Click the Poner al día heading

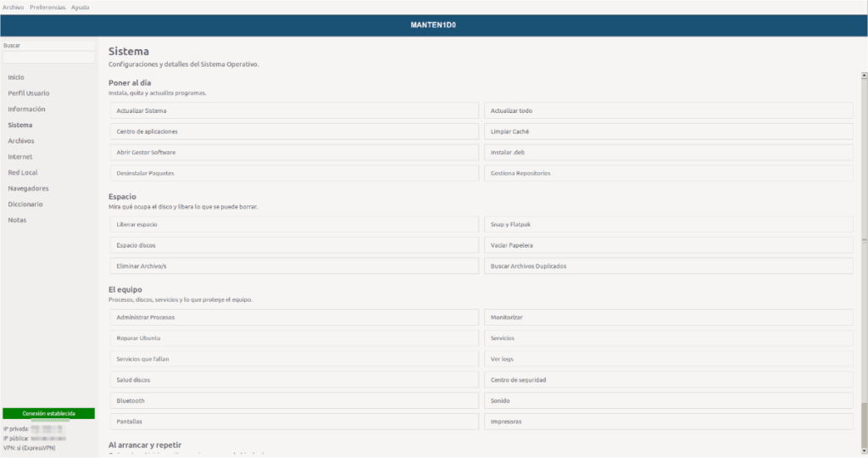[130, 82]
